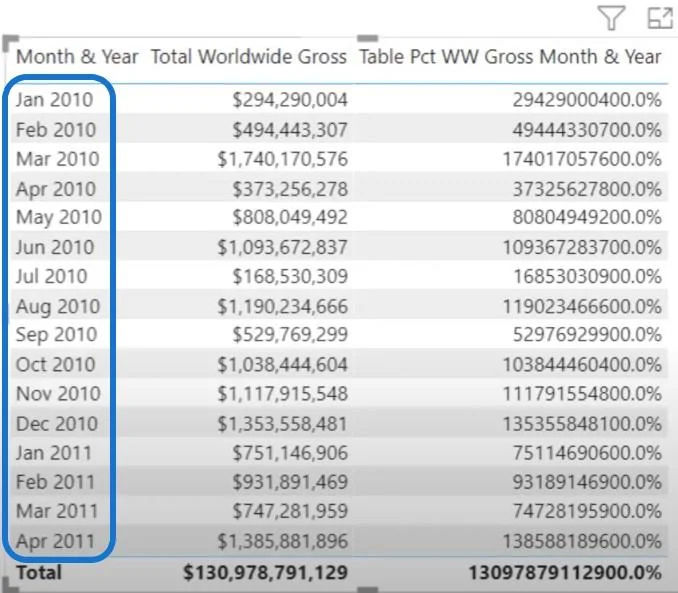This screenshot has width=678, height=593.
Task: Click percentage 29429000400.0%
Action: point(587,99)
